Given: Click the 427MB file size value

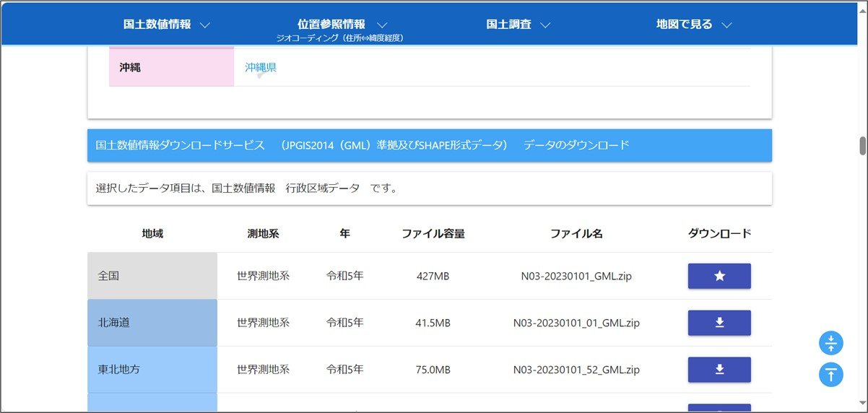Looking at the screenshot, I should (x=433, y=276).
